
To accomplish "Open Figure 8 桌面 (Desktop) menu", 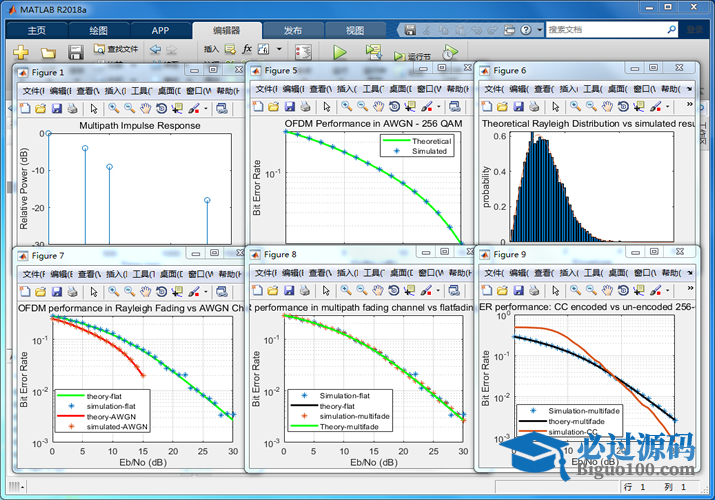I will point(401,273).
